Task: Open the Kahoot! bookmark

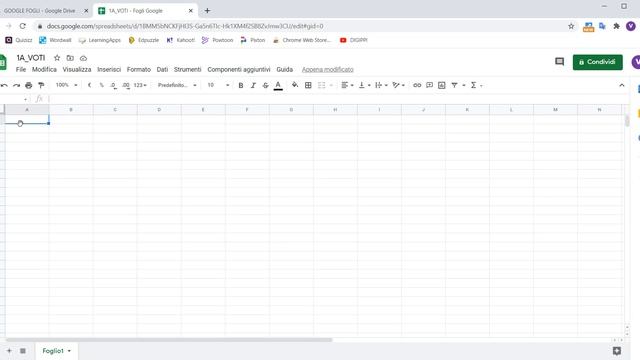Action: click(x=180, y=40)
